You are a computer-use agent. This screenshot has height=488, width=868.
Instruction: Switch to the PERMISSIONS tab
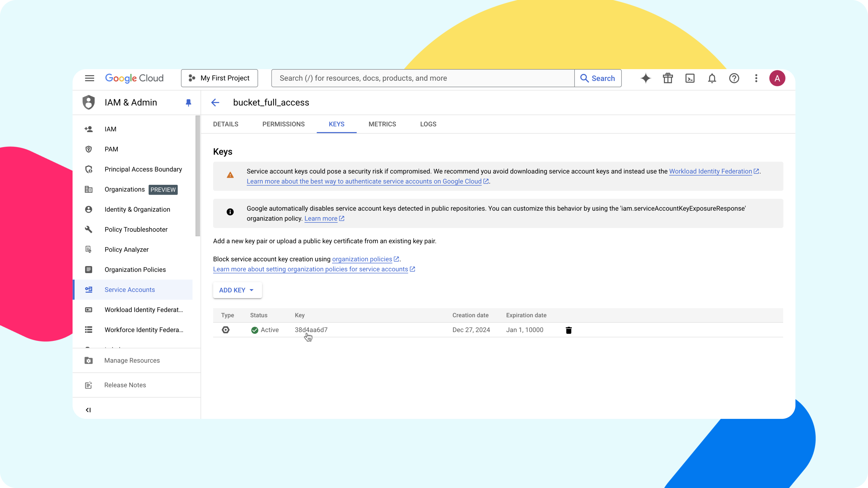(283, 124)
